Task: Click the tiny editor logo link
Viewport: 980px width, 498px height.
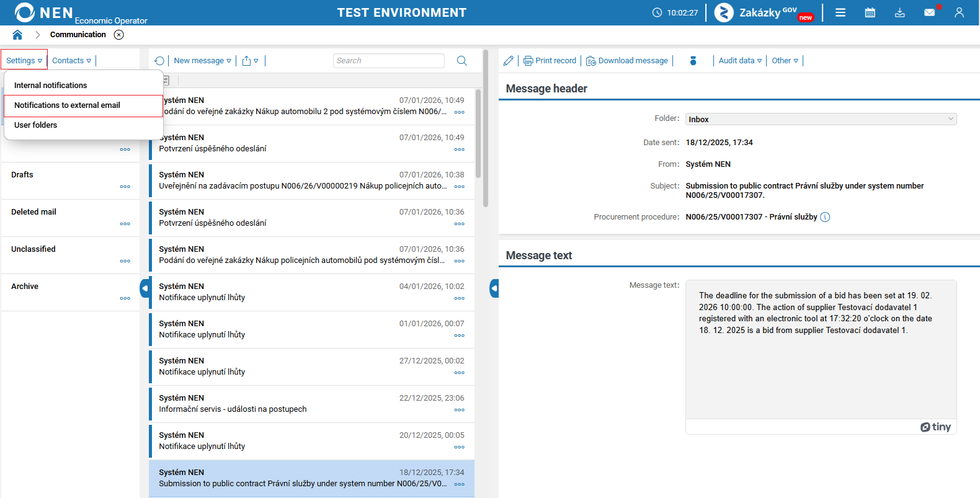Action: tap(935, 427)
